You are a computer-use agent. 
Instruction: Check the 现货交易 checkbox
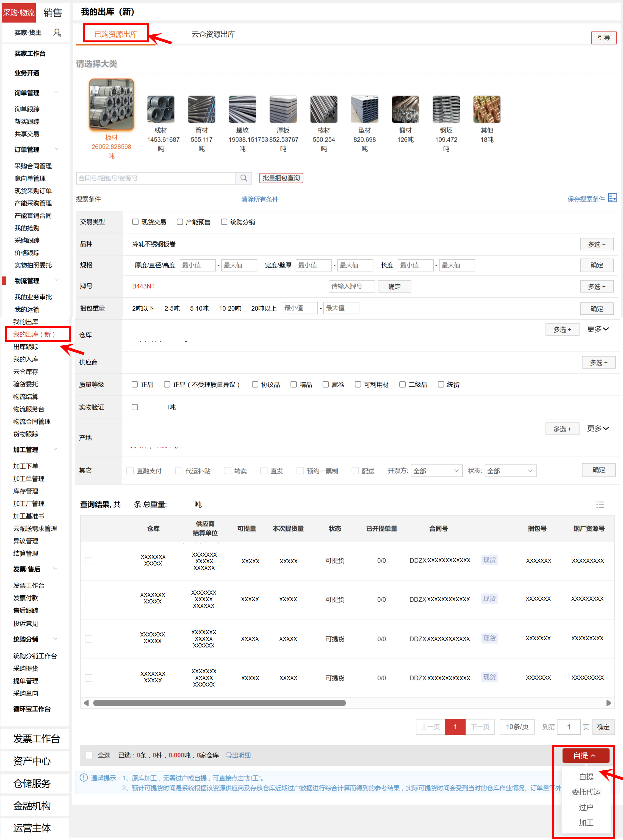135,222
